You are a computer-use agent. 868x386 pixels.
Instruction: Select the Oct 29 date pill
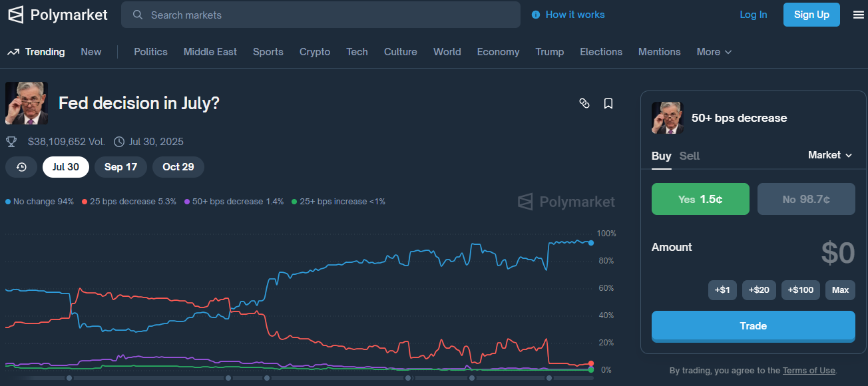pyautogui.click(x=178, y=167)
